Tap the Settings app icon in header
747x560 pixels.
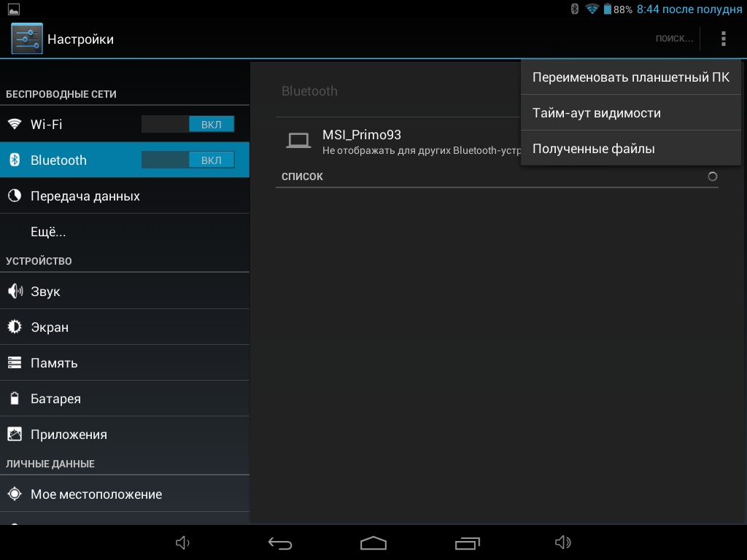27,39
